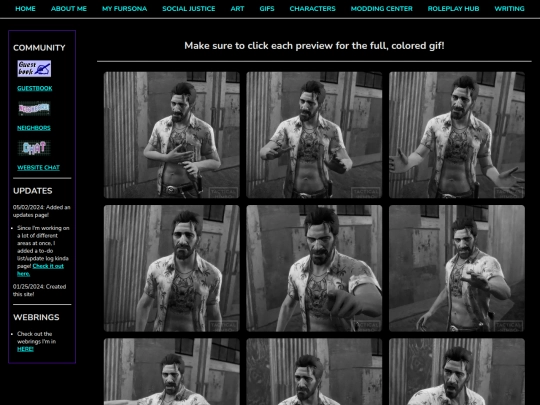Open the Guestbook pixel badge icon
This screenshot has height=405, width=540.
pyautogui.click(x=34, y=69)
